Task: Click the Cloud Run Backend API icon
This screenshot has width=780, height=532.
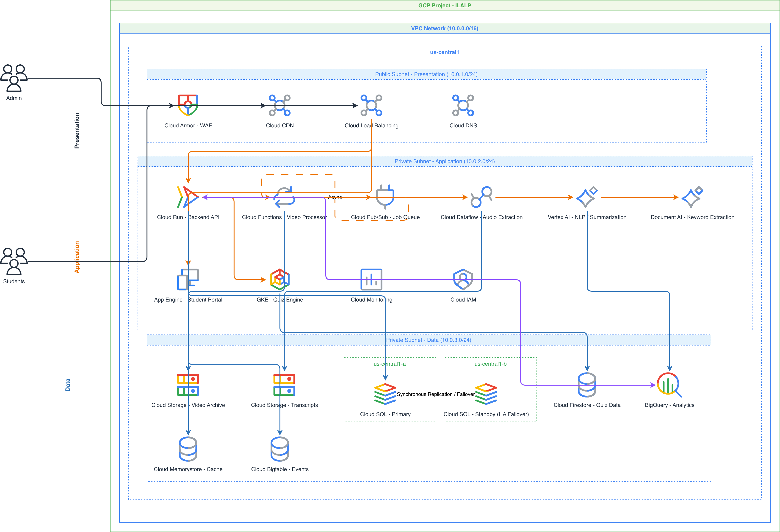Action: point(188,197)
